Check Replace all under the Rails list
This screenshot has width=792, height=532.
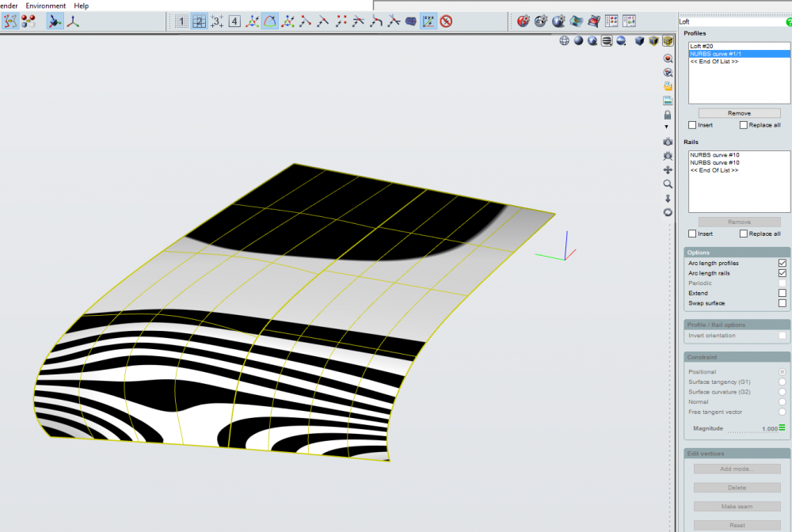744,234
